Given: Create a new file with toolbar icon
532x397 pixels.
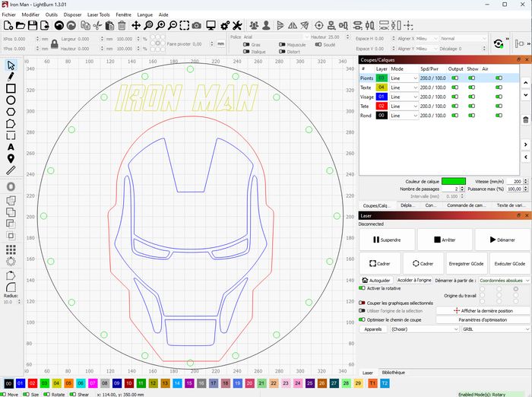Looking at the screenshot, I should click(x=8, y=25).
